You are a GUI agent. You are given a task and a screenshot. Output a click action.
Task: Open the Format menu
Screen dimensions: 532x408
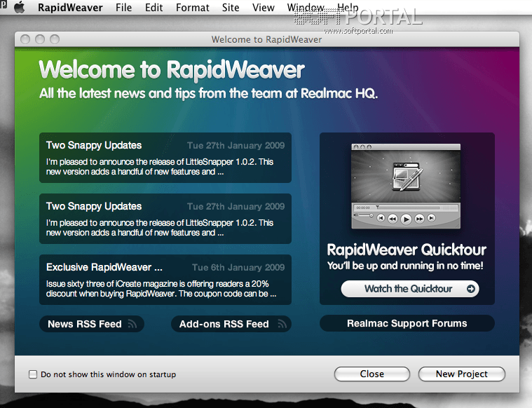[192, 8]
